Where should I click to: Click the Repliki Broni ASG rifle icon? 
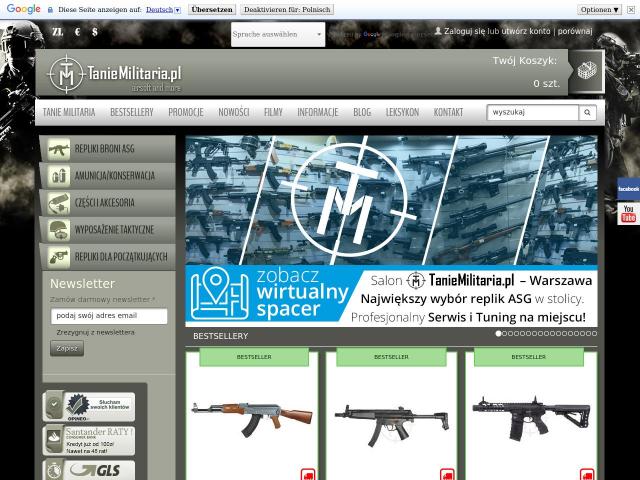(x=59, y=149)
